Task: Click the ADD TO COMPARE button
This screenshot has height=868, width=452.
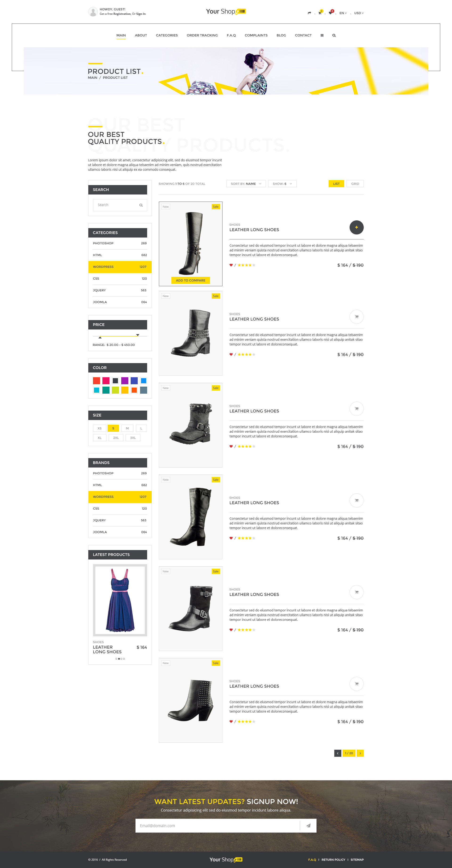Action: [191, 280]
